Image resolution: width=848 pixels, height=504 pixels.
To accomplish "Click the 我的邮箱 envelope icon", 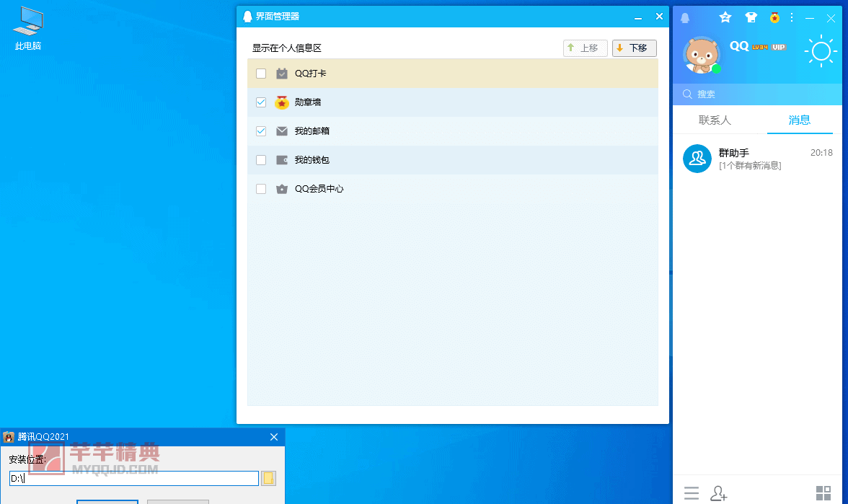I will tap(282, 131).
